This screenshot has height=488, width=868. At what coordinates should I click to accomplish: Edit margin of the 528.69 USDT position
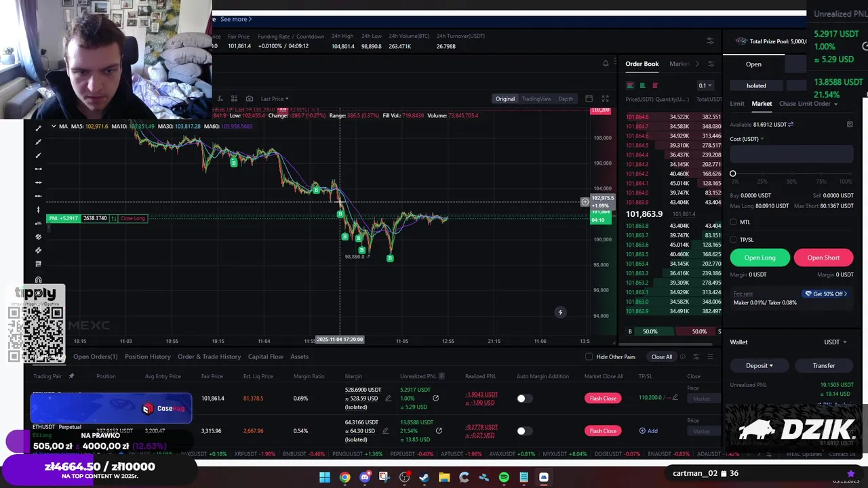point(388,399)
